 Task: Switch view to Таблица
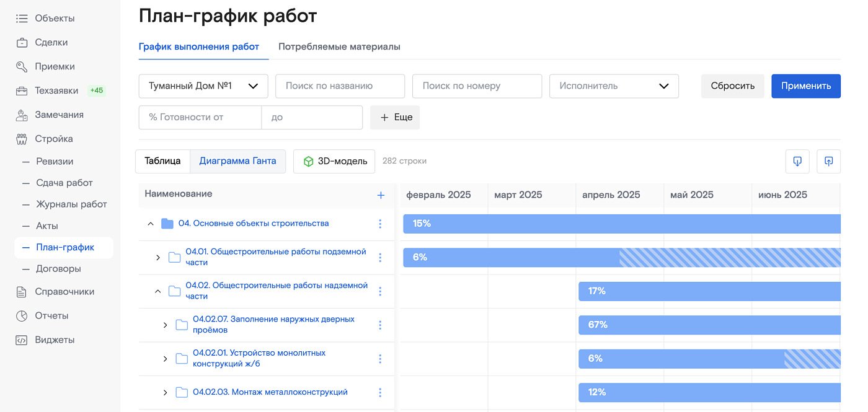click(162, 161)
